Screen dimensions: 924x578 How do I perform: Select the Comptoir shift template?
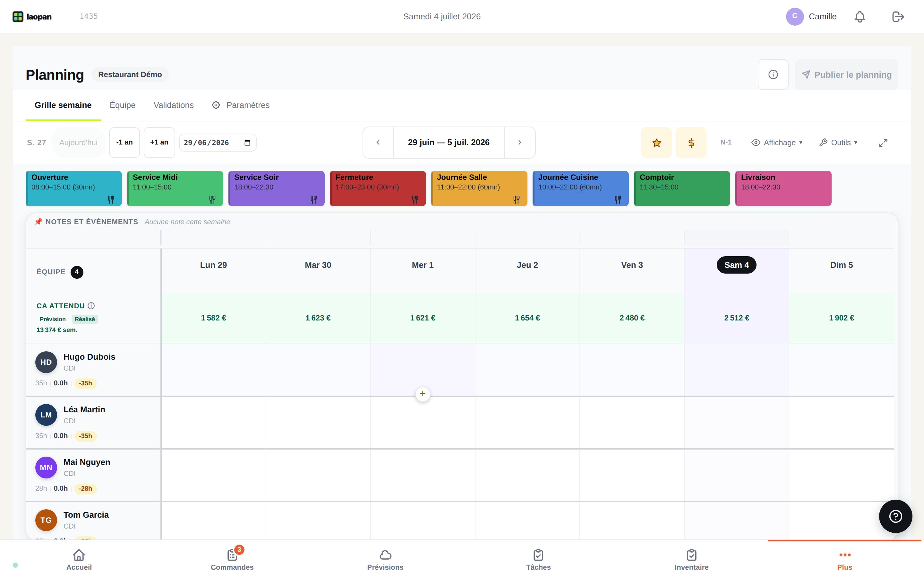682,188
